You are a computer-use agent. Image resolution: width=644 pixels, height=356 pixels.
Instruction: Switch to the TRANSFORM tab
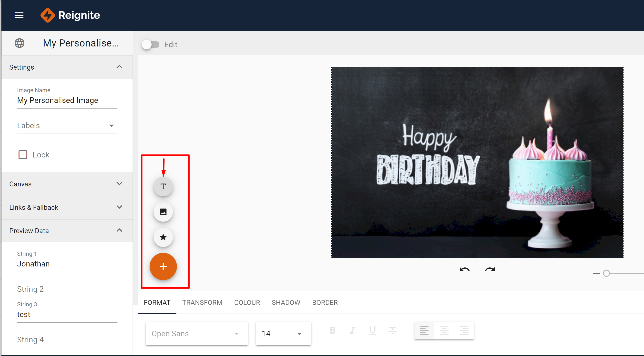point(202,302)
